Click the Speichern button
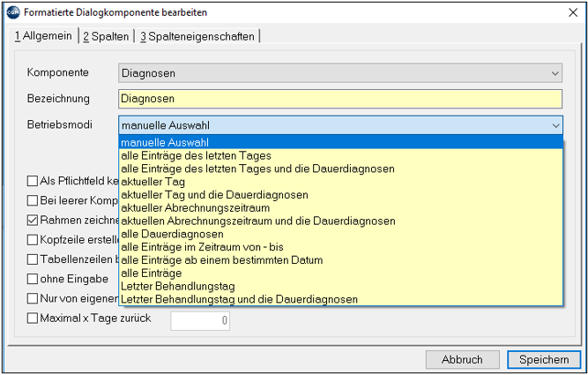This screenshot has width=588, height=375. tap(544, 360)
